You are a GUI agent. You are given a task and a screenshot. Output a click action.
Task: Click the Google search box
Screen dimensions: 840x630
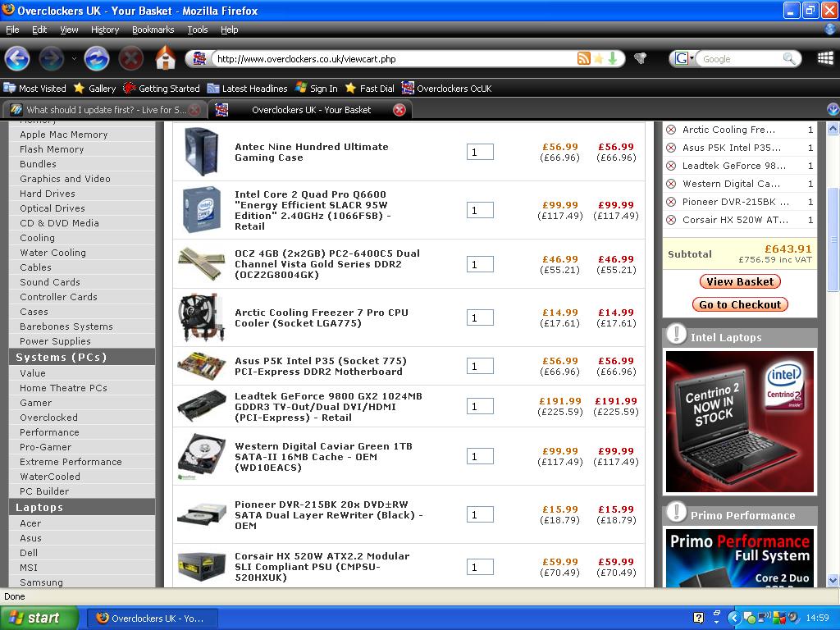coord(741,58)
